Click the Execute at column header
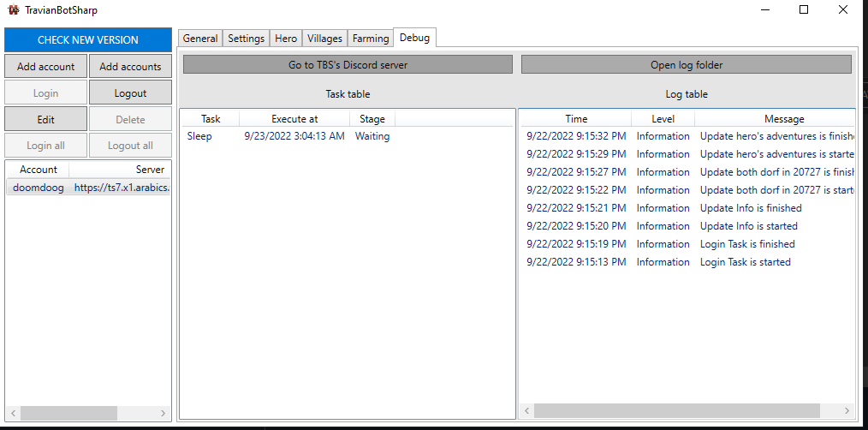Viewport: 868px width, 430px height. (x=294, y=119)
